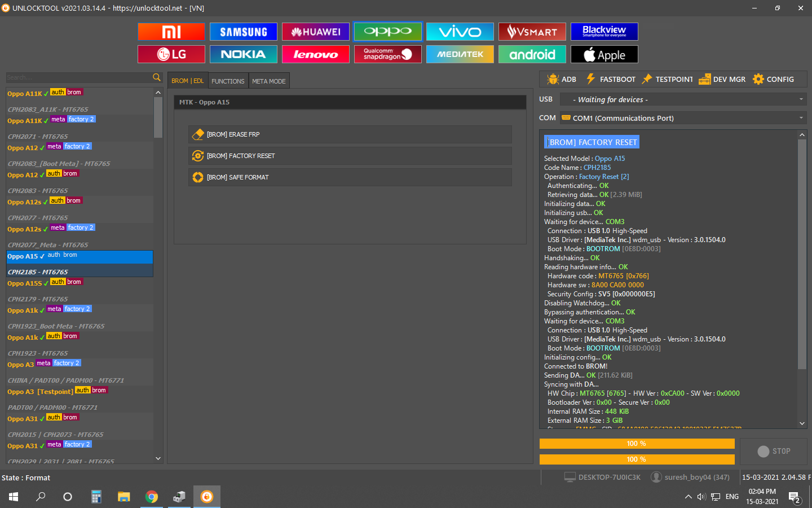Open DEV MGR device manager
Screen dimensions: 812x508
pos(722,79)
